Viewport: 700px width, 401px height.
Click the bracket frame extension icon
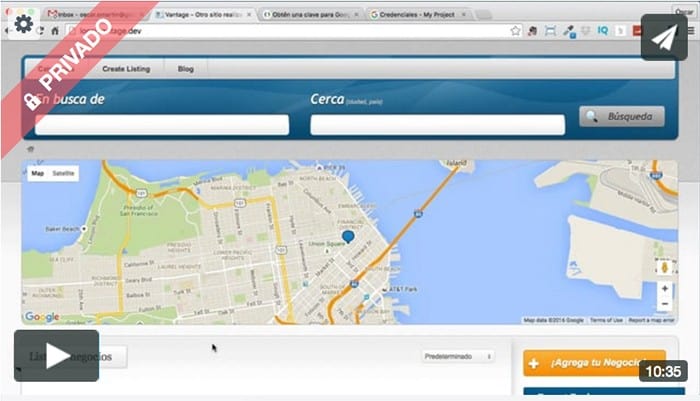click(x=550, y=31)
